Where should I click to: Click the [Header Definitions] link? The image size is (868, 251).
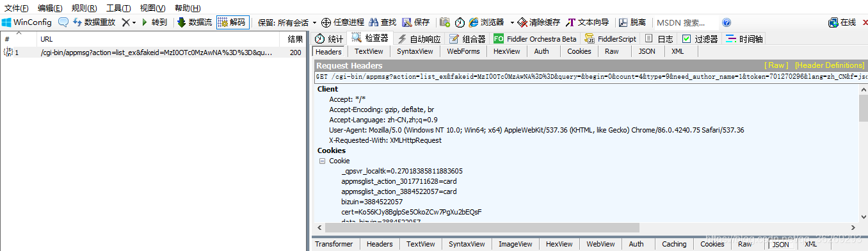[x=829, y=65]
